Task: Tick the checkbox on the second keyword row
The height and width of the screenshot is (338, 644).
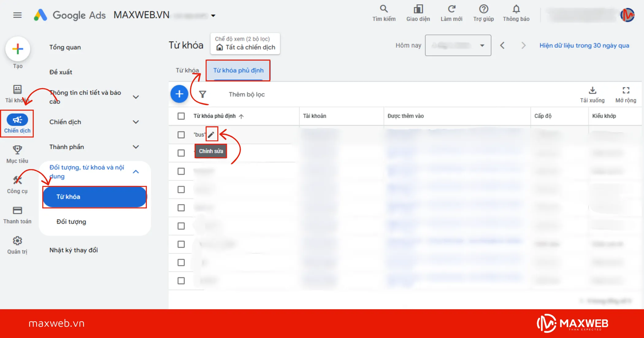Action: click(181, 153)
